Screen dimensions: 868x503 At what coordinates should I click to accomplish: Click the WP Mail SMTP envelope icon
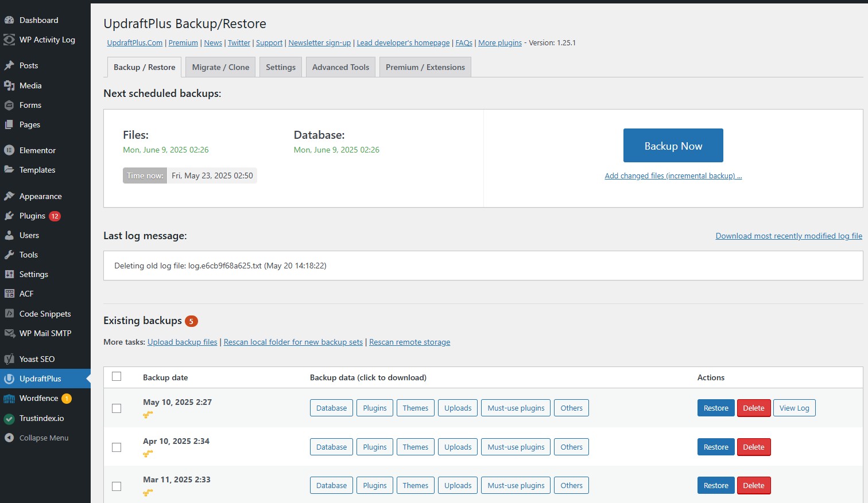click(x=9, y=333)
